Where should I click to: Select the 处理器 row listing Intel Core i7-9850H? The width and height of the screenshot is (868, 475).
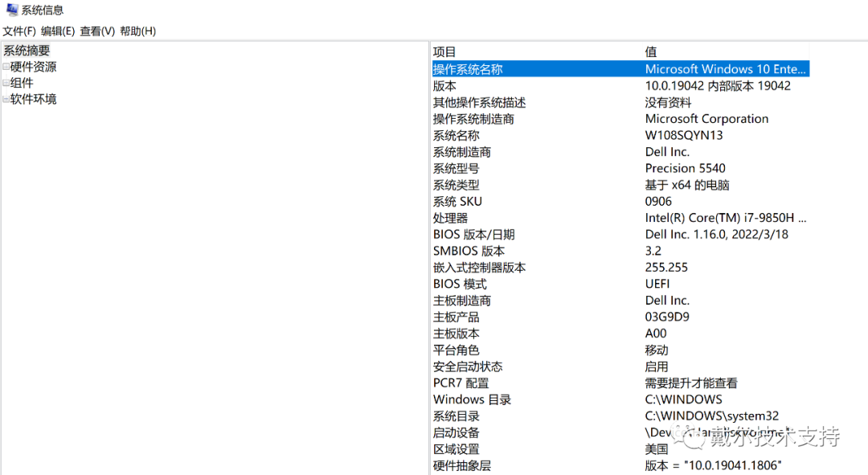563,218
